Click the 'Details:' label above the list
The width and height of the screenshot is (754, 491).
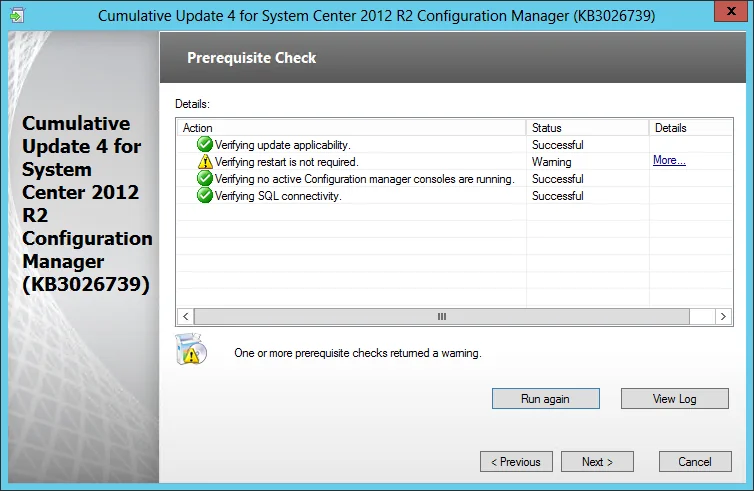192,104
